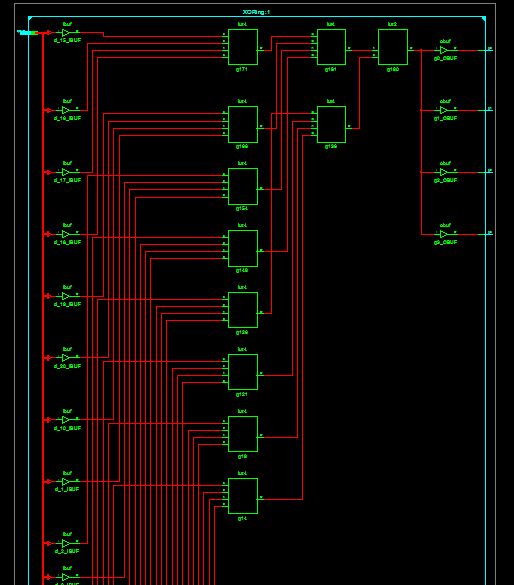Select the input bus port at top-left

[x=28, y=33]
